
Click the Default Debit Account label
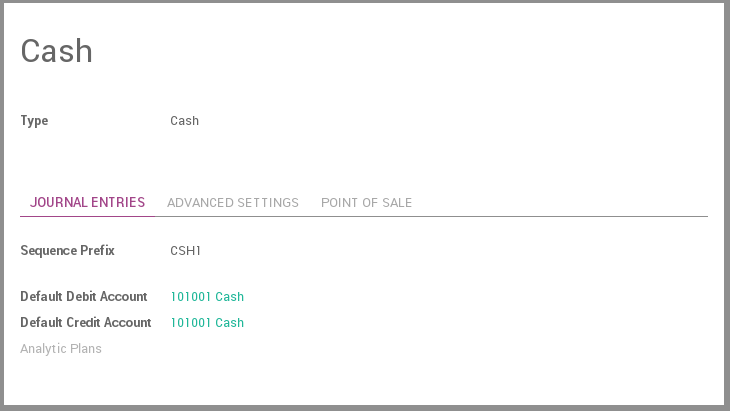[84, 297]
